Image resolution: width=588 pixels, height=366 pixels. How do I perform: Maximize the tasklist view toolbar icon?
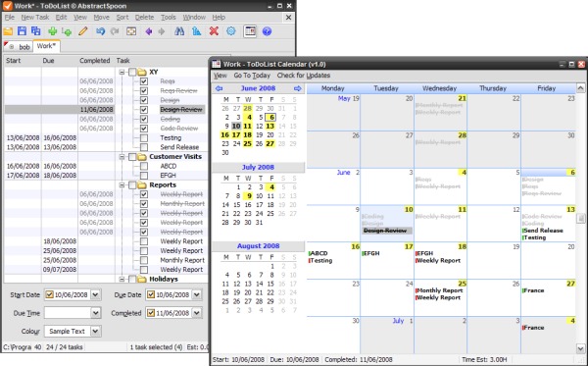pos(131,31)
